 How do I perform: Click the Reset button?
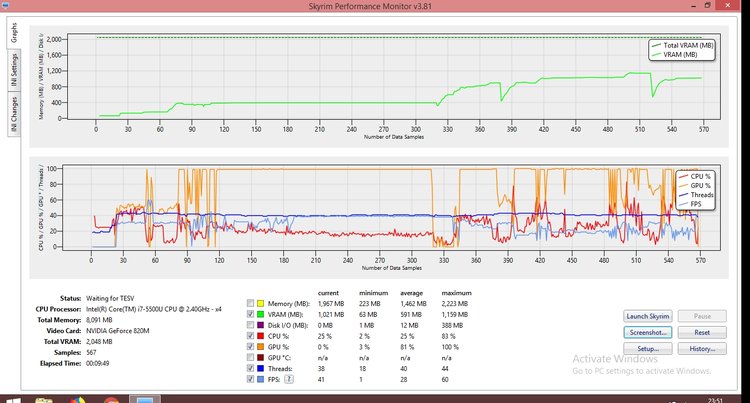coord(702,332)
